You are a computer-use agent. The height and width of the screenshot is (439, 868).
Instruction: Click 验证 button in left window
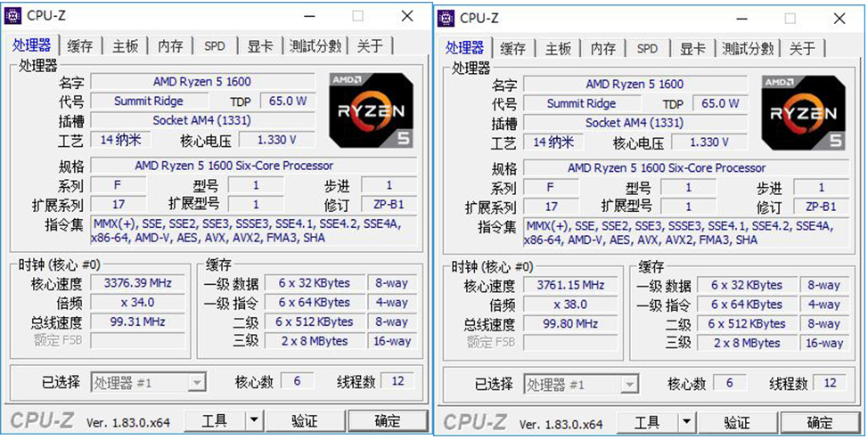pos(305,421)
